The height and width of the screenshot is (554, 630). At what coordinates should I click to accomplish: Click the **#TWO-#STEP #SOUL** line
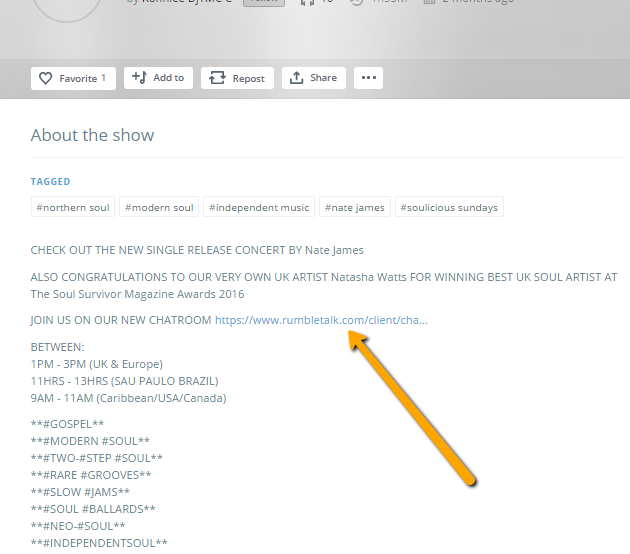coord(97,458)
